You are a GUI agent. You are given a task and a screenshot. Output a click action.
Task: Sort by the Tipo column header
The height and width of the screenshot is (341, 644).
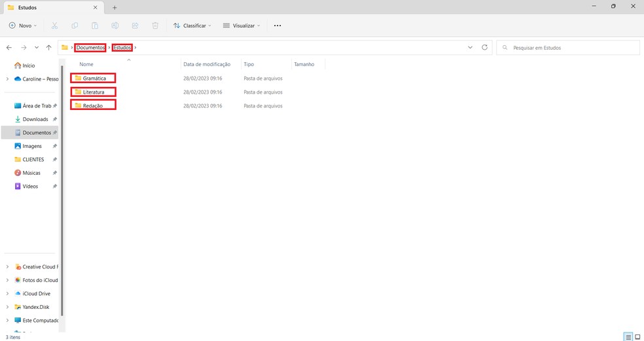click(249, 65)
